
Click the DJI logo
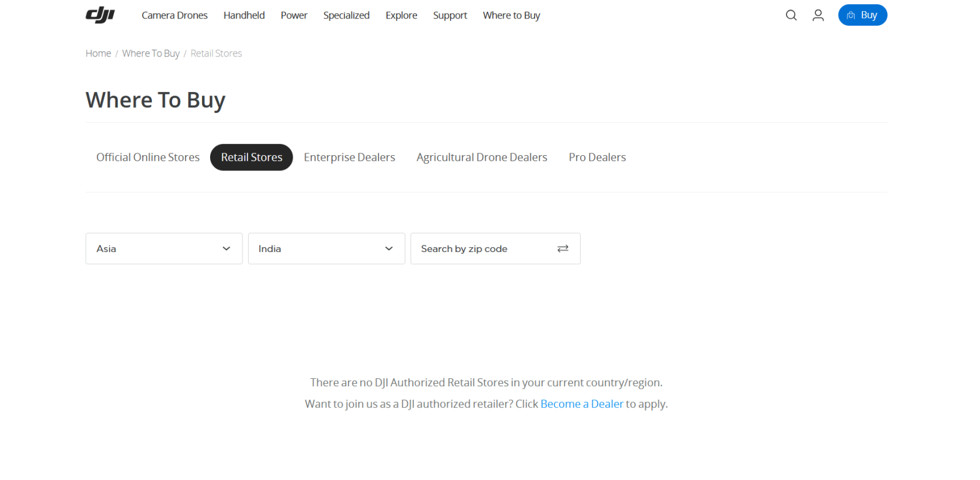[100, 15]
